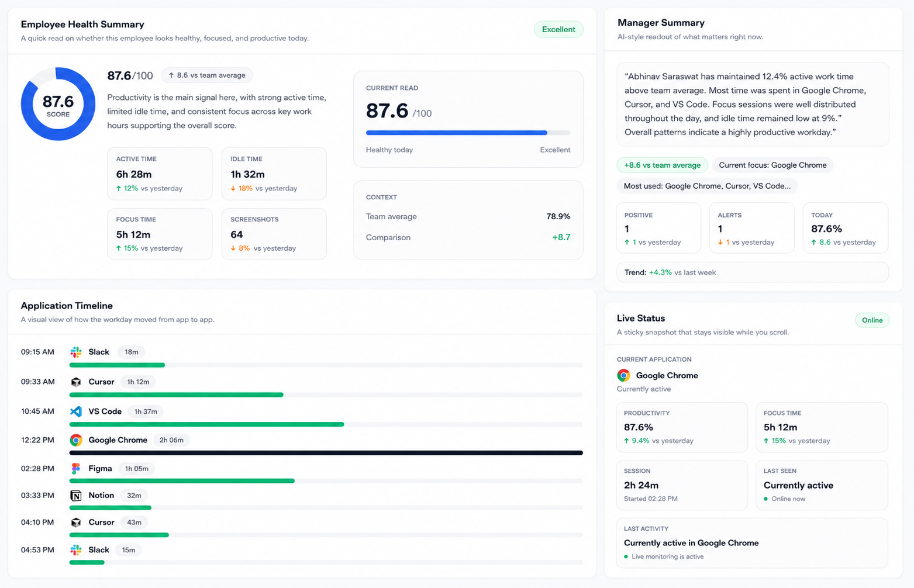This screenshot has width=914, height=588.
Task: Open the Last Seen card
Action: pos(822,485)
